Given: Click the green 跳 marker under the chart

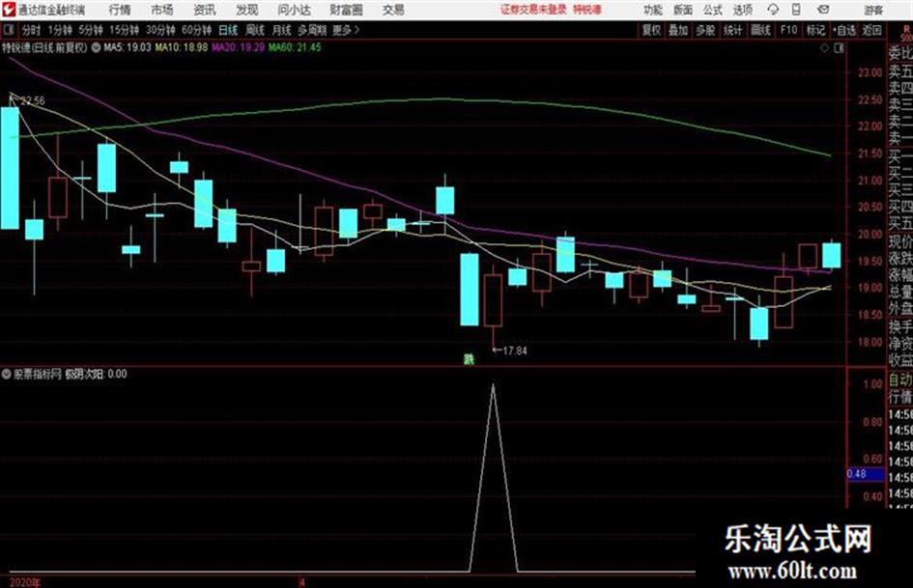Looking at the screenshot, I should coord(469,358).
